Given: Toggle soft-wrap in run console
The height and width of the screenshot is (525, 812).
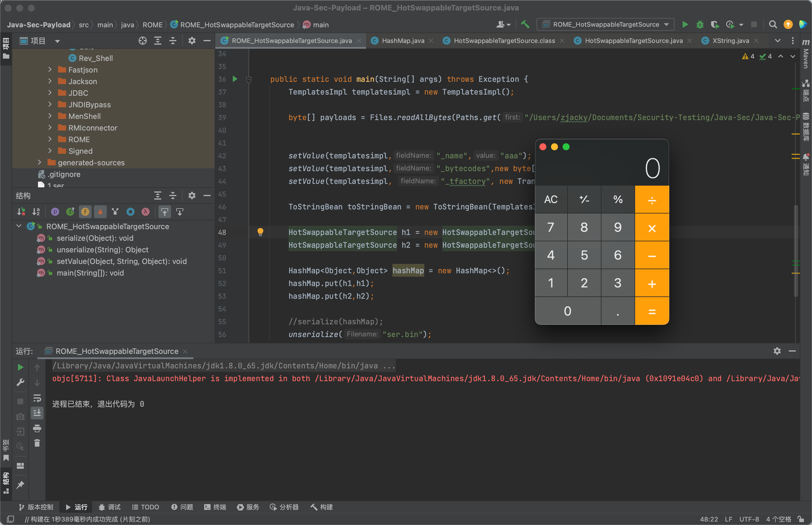Looking at the screenshot, I should click(37, 398).
